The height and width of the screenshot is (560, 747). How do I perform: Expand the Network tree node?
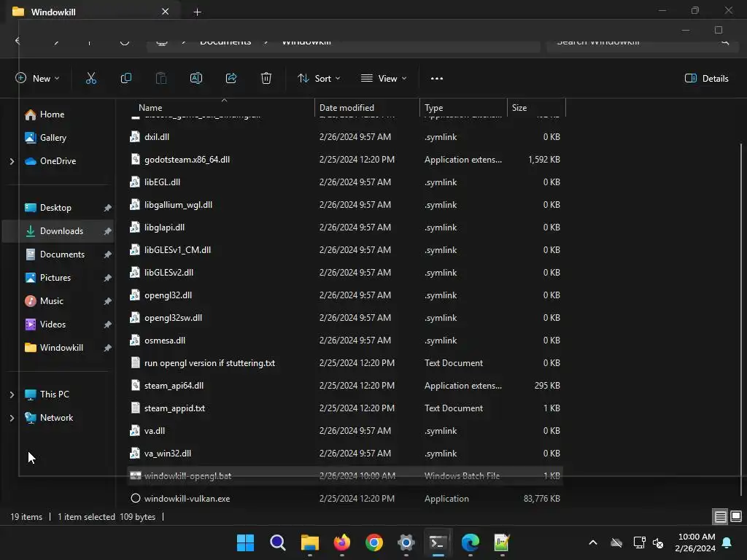12,418
